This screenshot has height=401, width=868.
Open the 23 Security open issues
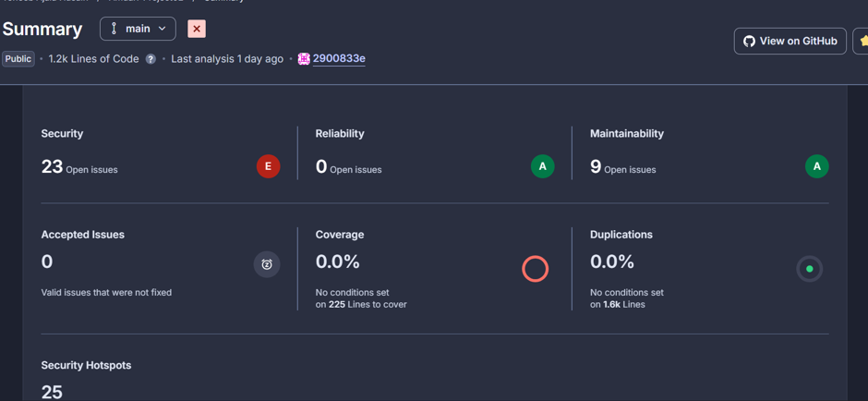coord(52,166)
